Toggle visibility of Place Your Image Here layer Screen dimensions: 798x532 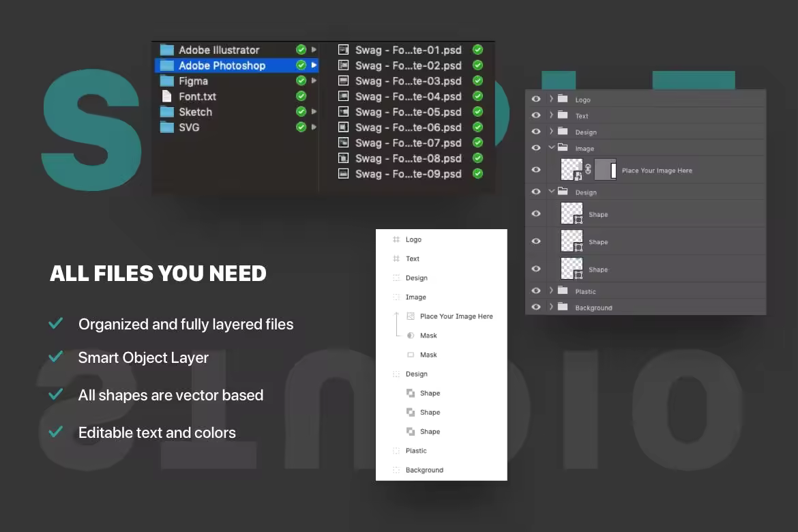pos(536,170)
